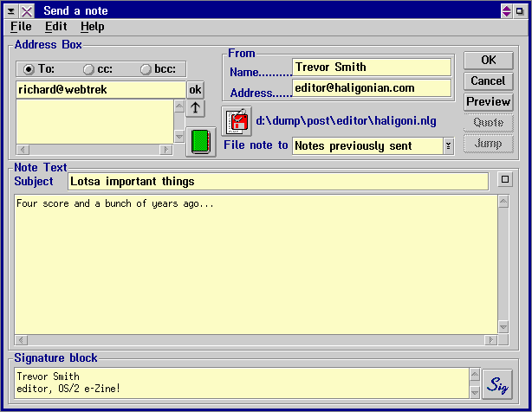
Task: Click note text scroll left arrow
Action: (21, 340)
